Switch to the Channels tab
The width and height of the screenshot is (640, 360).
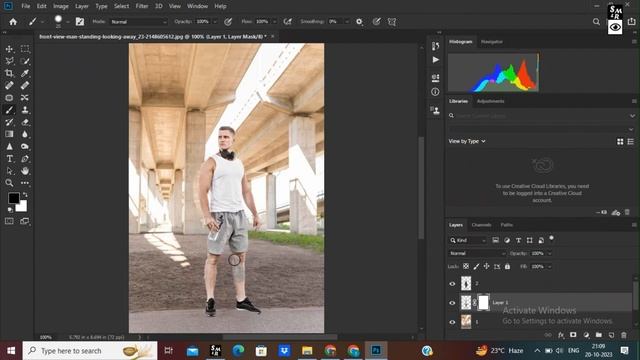coord(481,225)
